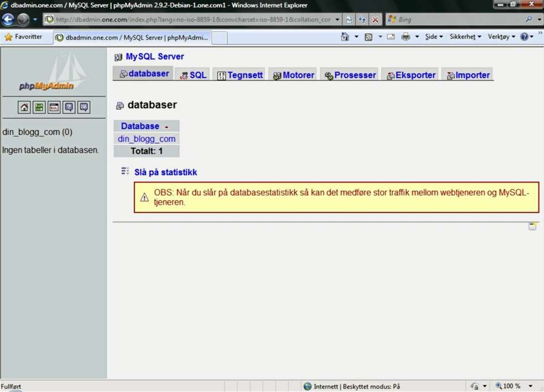Click Internett Beskyttet modus status
544x392 pixels.
pos(356,386)
